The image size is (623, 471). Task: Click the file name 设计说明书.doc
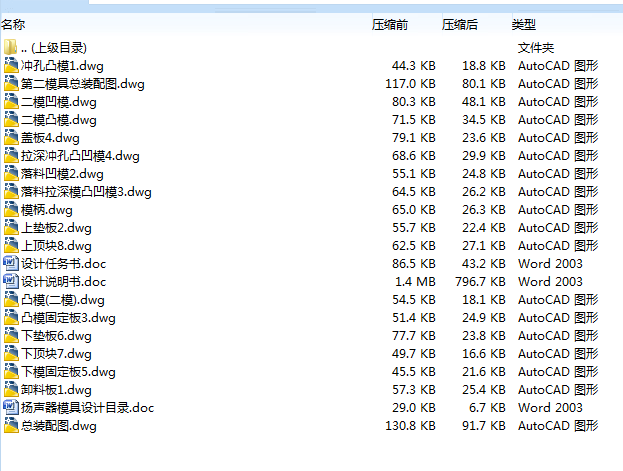[64, 281]
